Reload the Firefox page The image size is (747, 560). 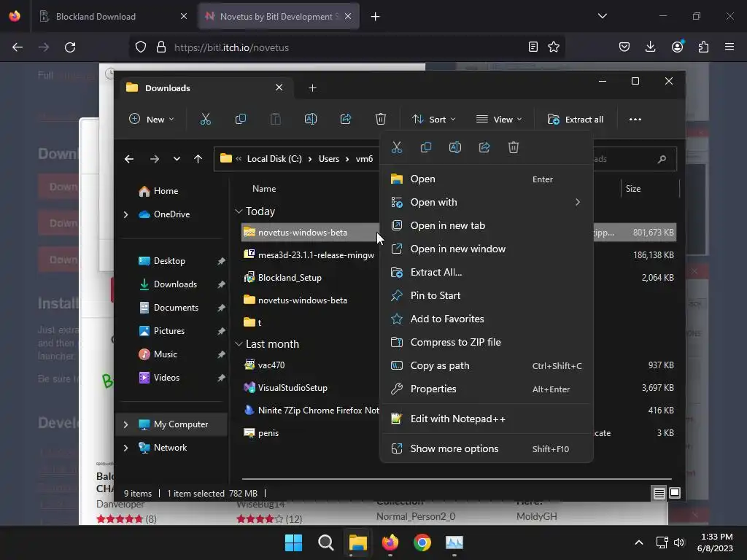point(70,47)
